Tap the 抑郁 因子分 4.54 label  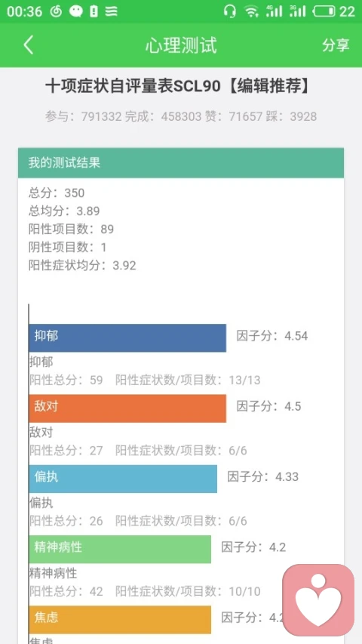(x=271, y=336)
